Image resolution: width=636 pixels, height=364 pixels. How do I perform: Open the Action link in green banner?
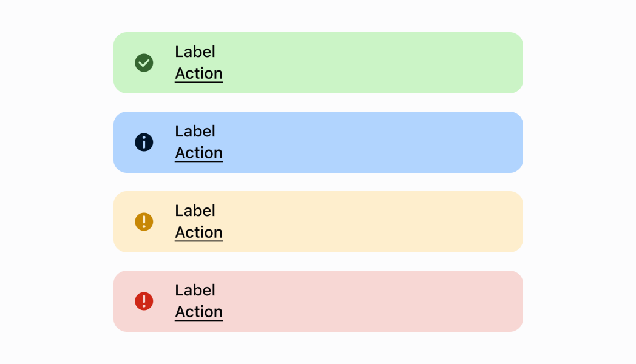(198, 73)
